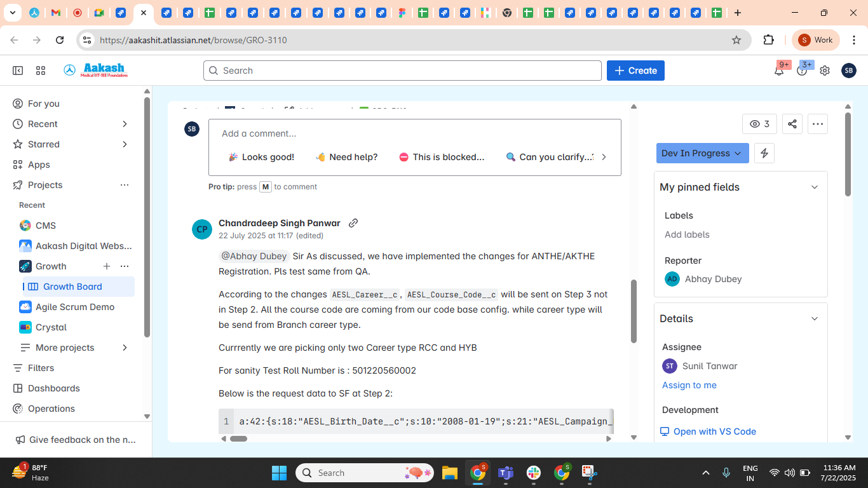The height and width of the screenshot is (488, 868).
Task: Open the notifications bell
Action: [x=778, y=71]
